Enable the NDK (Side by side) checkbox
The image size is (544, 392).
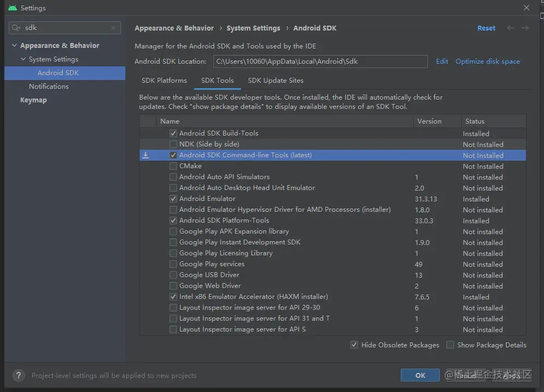coord(173,144)
